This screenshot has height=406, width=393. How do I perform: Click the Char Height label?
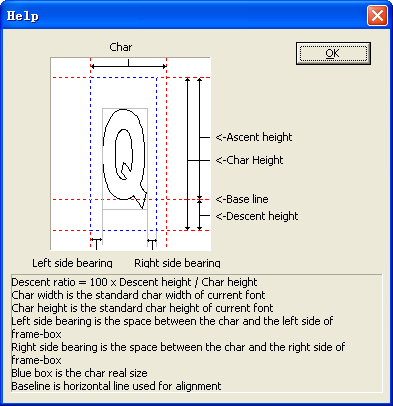[x=249, y=160]
